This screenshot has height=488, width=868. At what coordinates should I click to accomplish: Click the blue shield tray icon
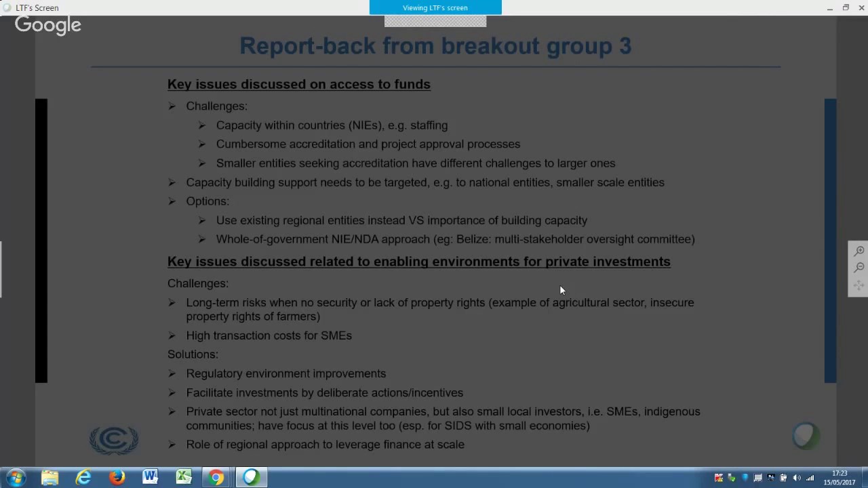(x=745, y=478)
